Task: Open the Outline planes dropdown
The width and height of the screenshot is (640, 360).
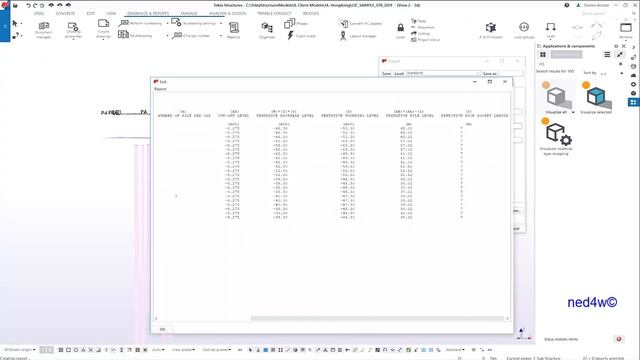Action: point(217,350)
